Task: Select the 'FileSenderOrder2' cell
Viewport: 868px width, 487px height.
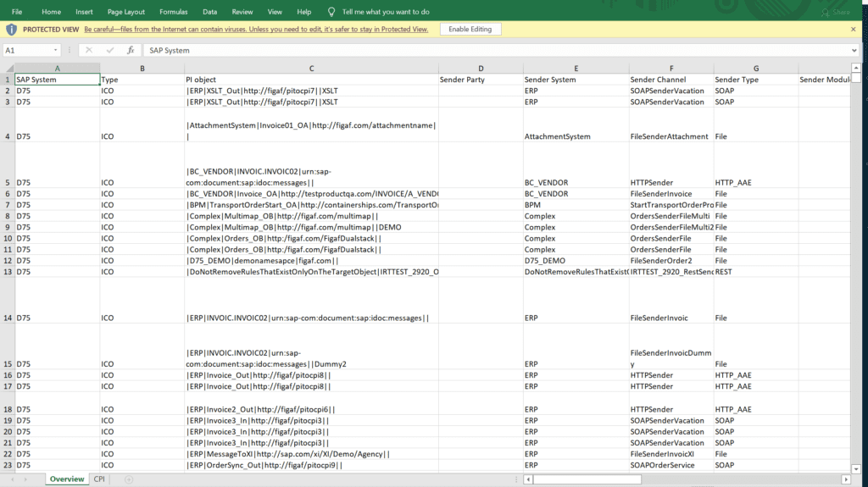Action: tap(671, 261)
